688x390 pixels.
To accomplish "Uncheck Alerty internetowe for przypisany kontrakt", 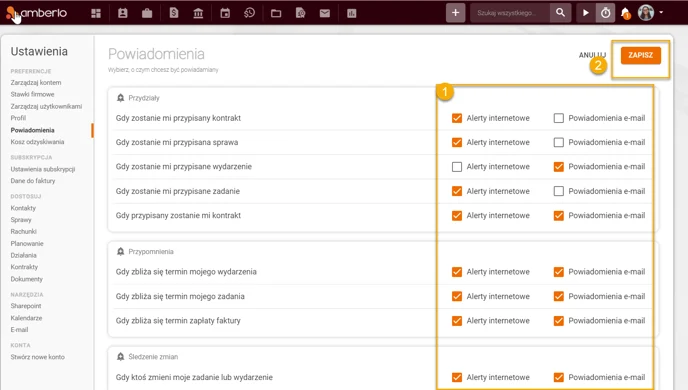I will pos(457,118).
